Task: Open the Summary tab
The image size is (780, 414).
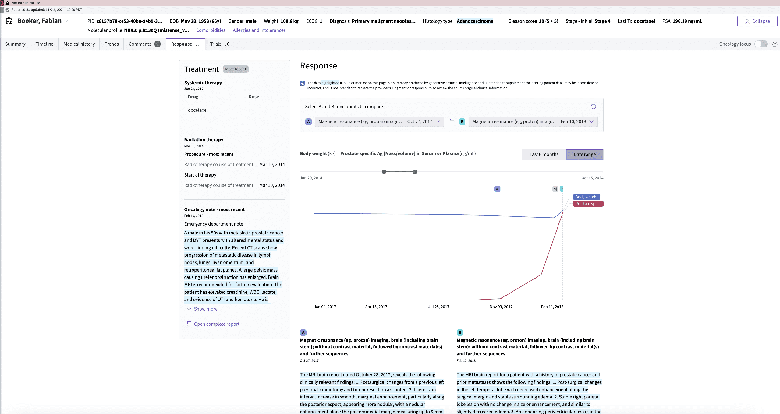Action: [x=16, y=44]
